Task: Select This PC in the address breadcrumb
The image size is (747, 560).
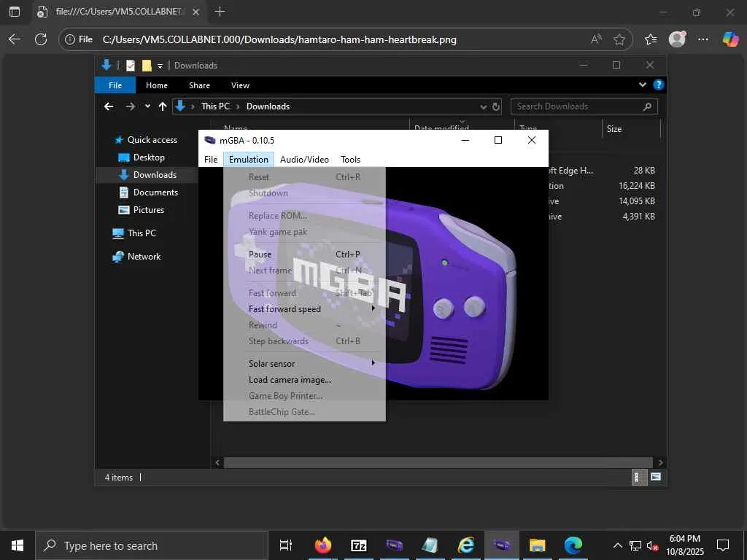Action: pos(215,106)
